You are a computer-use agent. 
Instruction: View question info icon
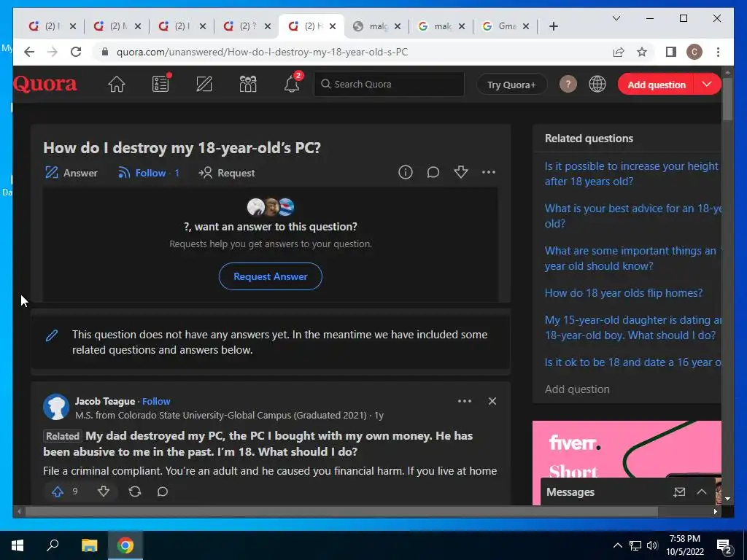(406, 172)
